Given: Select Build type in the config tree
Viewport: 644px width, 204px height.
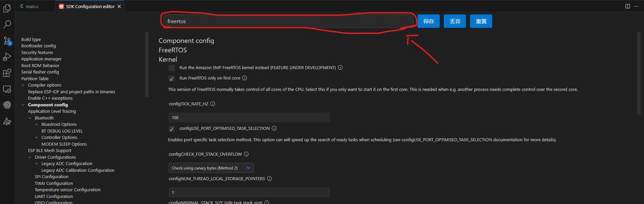Looking at the screenshot, I should point(31,39).
